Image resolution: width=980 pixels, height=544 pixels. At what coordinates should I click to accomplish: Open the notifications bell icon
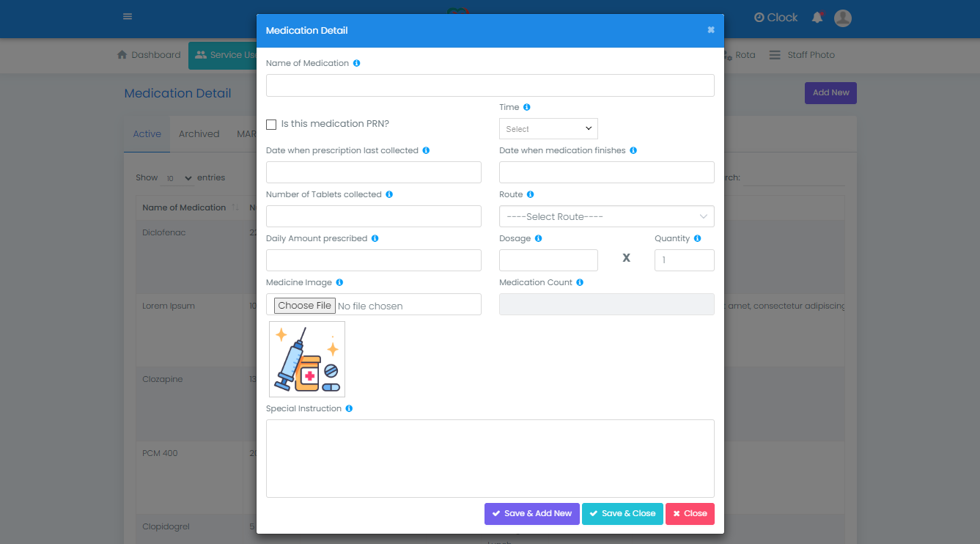817,18
